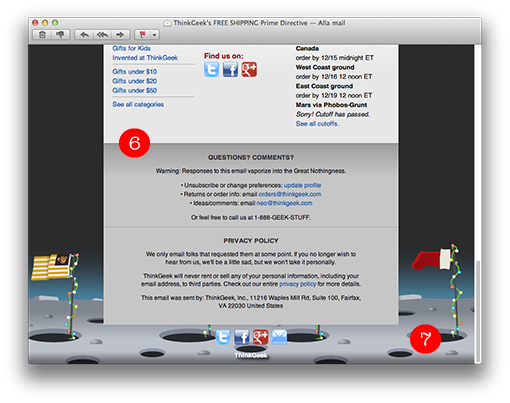Follow the Gifts under $50 link
This screenshot has height=403, width=510.
point(135,90)
